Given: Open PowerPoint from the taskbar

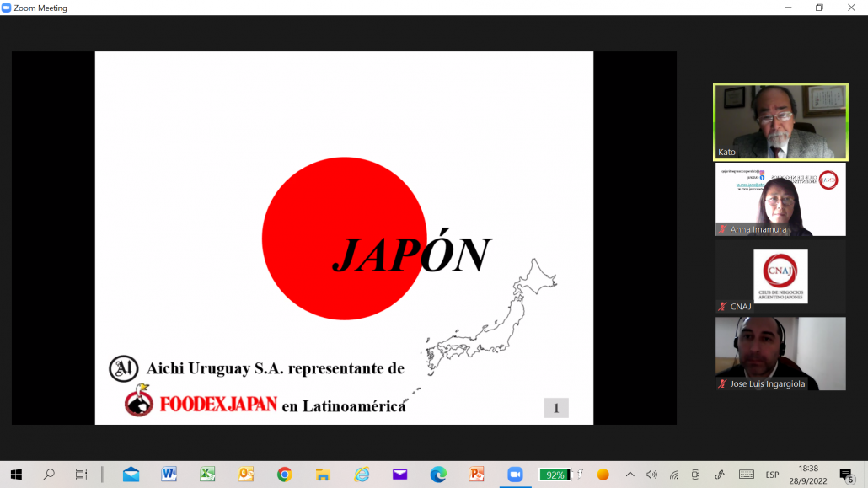Looking at the screenshot, I should pos(476,475).
